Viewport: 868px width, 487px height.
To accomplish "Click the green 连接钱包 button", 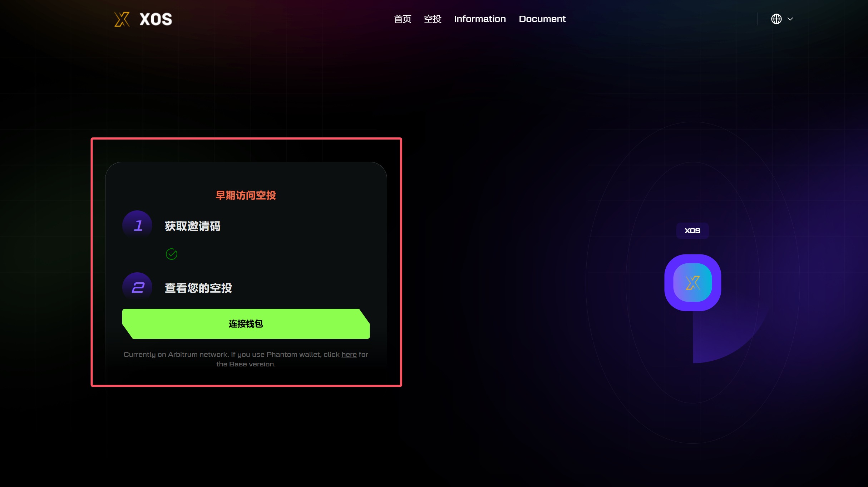I will click(x=246, y=324).
